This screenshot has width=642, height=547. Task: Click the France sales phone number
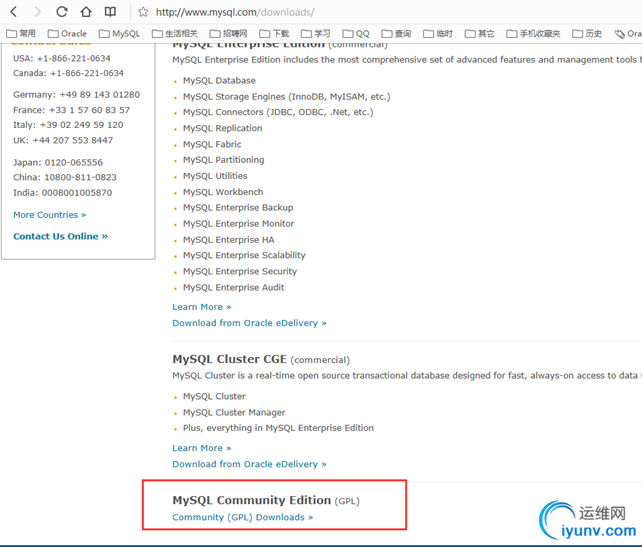click(x=89, y=110)
